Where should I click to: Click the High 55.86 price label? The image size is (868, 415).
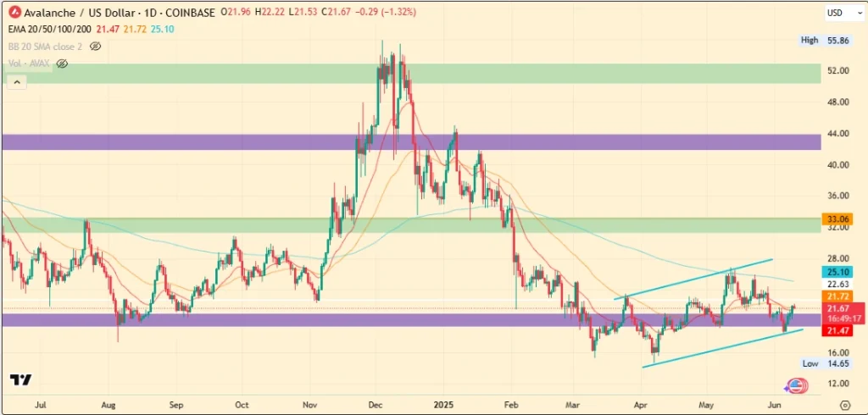click(825, 41)
